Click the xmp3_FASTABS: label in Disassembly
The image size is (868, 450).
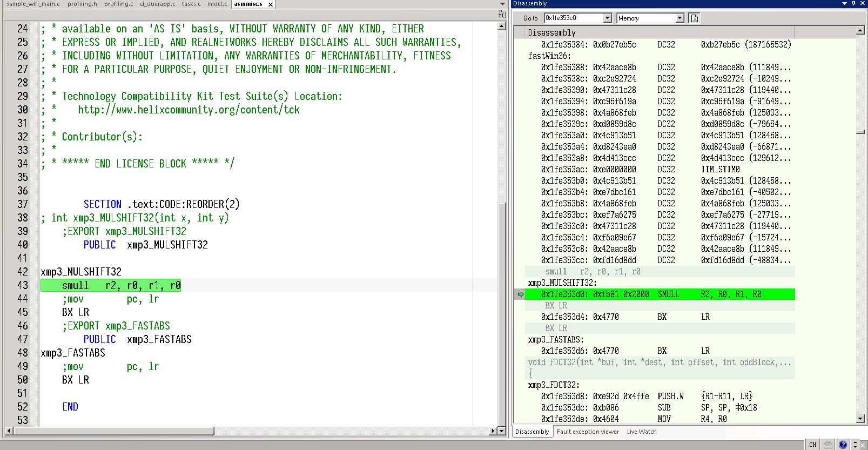(556, 340)
